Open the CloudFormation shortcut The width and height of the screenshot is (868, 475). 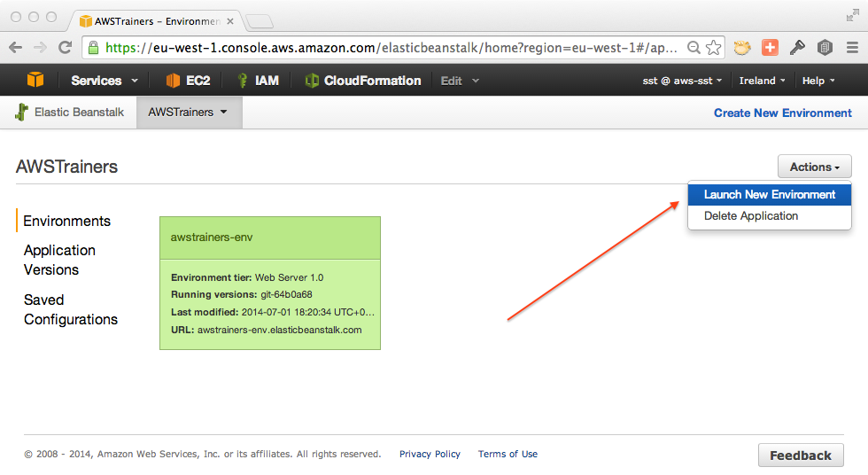coord(363,81)
